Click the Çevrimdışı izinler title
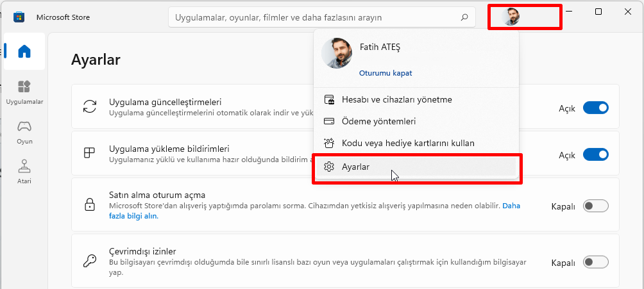 [x=142, y=251]
